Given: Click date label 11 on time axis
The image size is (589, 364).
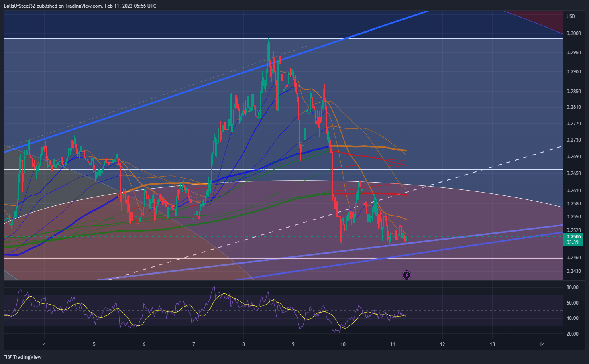Looking at the screenshot, I should (393, 344).
